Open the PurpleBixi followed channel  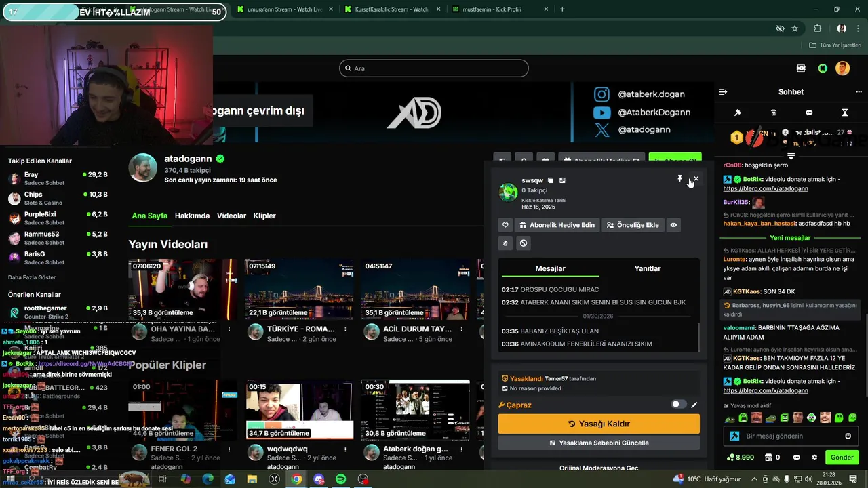coord(58,218)
